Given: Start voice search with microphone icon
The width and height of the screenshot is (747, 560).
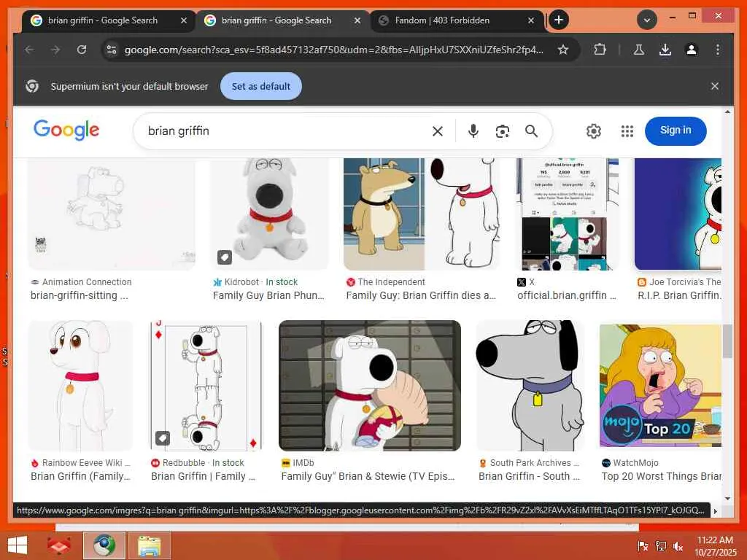Looking at the screenshot, I should click(x=473, y=131).
